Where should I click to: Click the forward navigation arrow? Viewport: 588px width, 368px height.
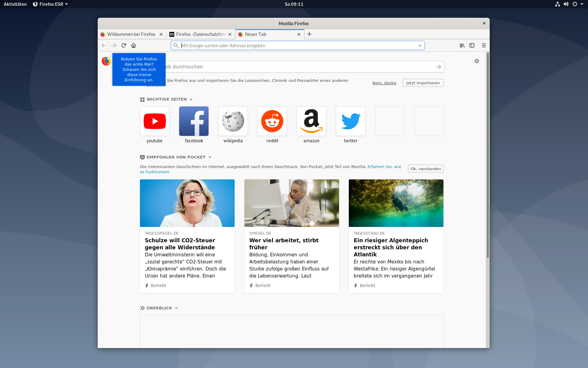pyautogui.click(x=114, y=45)
